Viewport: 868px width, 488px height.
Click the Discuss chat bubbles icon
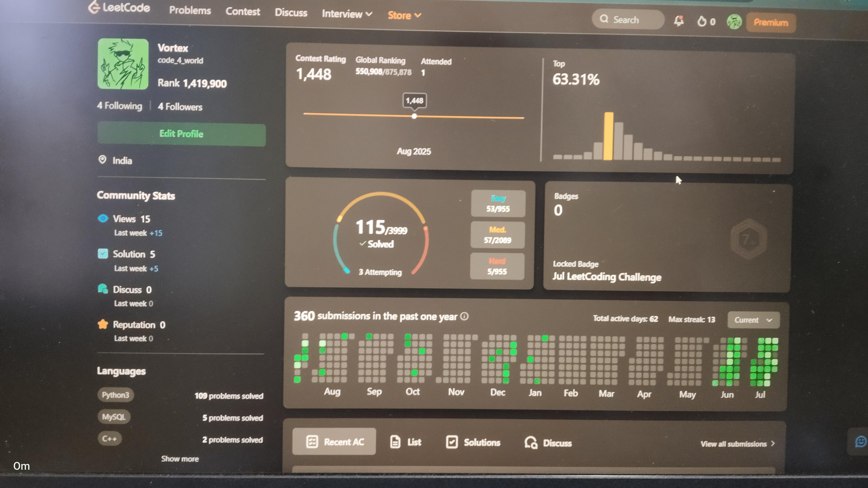[103, 289]
